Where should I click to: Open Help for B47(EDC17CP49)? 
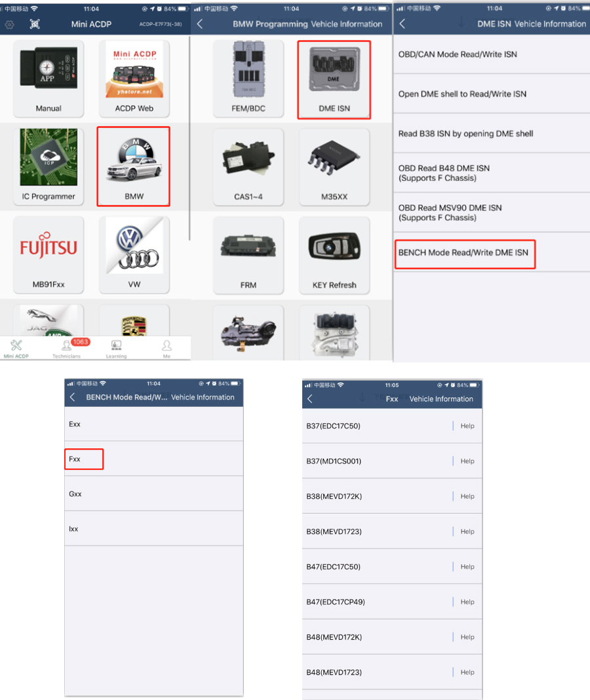[467, 602]
